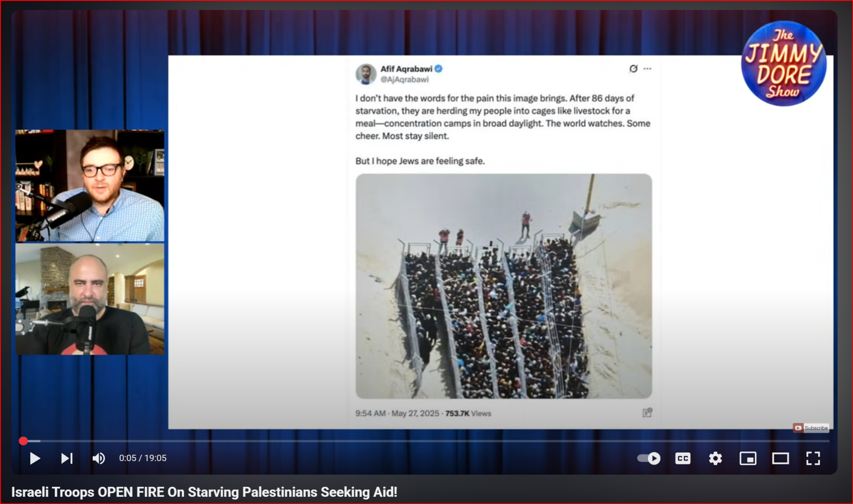
Task: Mute the video volume
Action: click(98, 458)
